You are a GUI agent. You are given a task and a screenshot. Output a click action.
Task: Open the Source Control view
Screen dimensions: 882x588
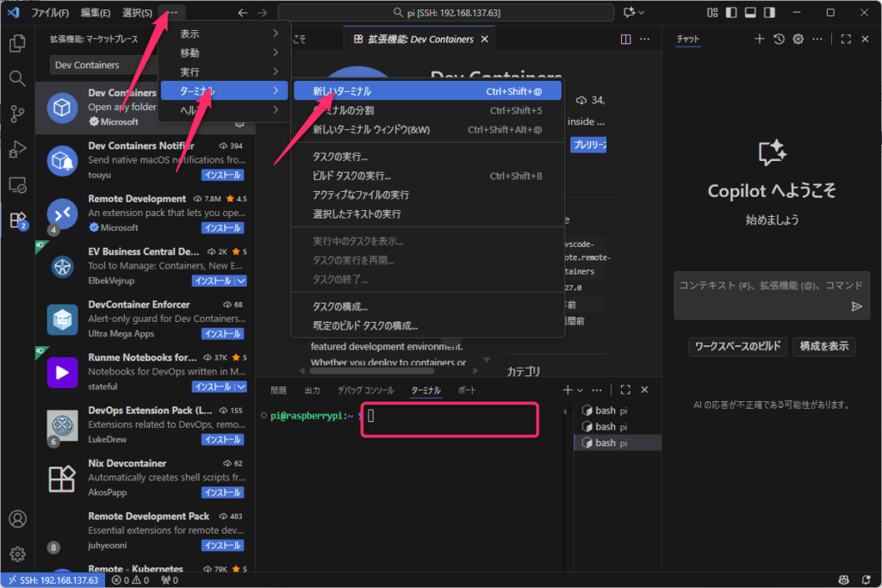click(x=17, y=114)
